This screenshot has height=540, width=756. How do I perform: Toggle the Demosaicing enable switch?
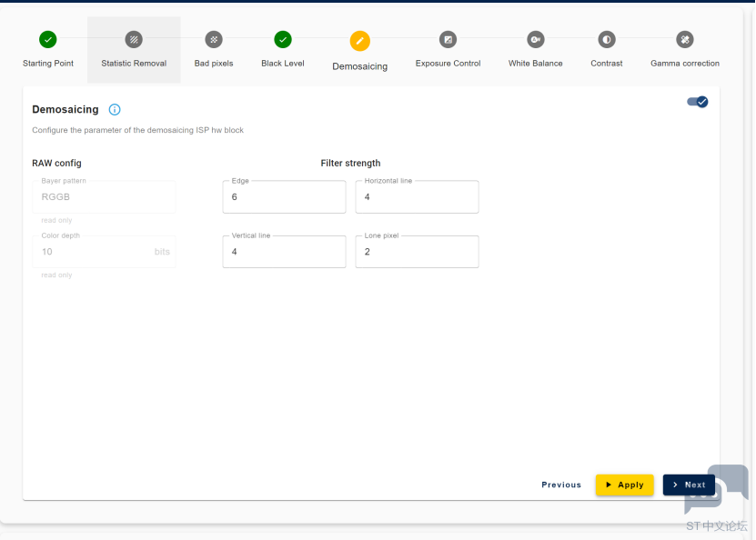698,102
